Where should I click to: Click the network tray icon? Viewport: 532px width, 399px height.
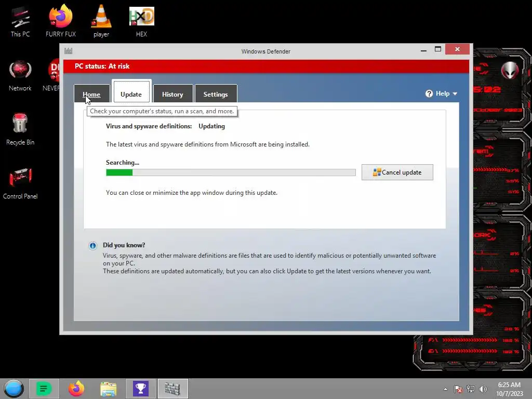tap(471, 389)
